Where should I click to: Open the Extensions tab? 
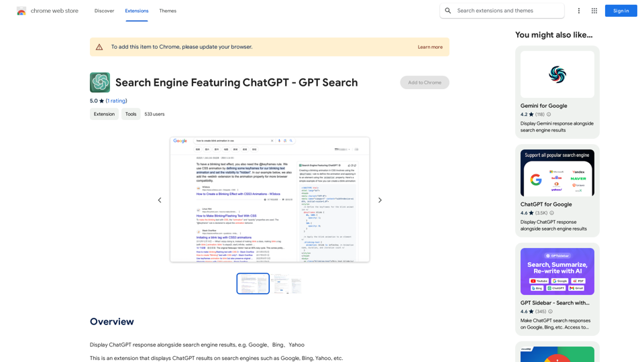click(137, 11)
